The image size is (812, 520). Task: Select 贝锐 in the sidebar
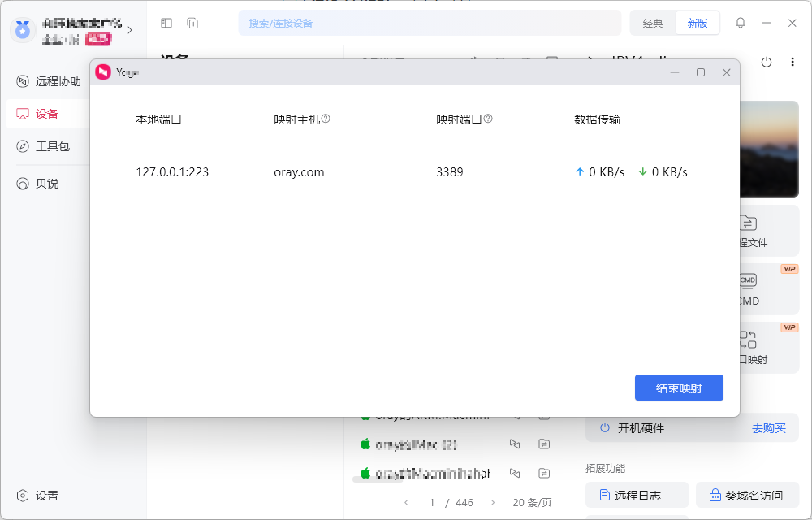click(x=45, y=183)
